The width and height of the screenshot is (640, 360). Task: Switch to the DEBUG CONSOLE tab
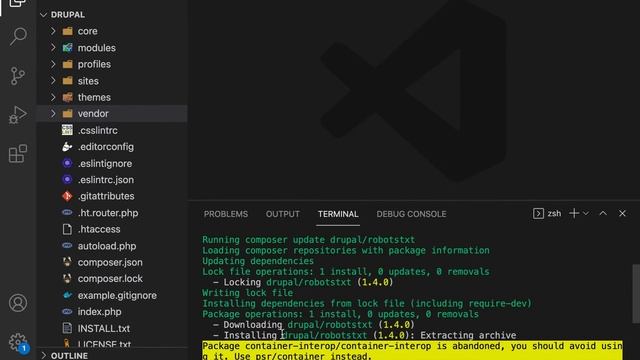point(411,214)
